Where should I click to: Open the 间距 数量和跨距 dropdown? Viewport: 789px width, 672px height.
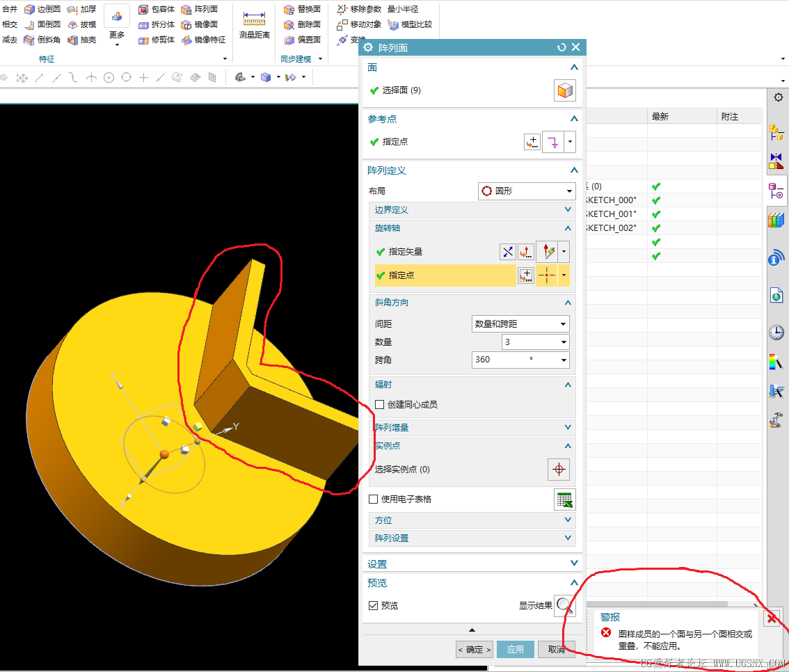(x=520, y=324)
